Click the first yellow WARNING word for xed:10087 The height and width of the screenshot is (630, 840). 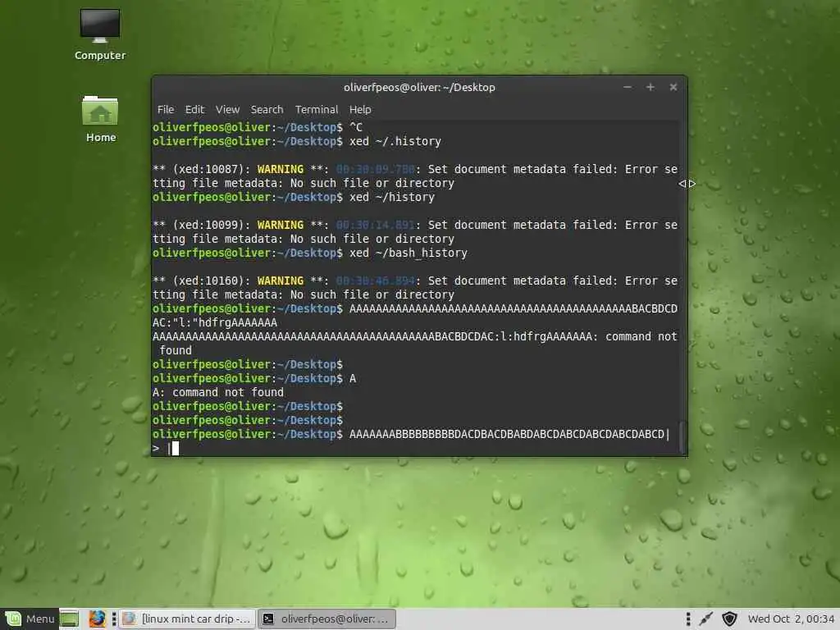point(281,169)
